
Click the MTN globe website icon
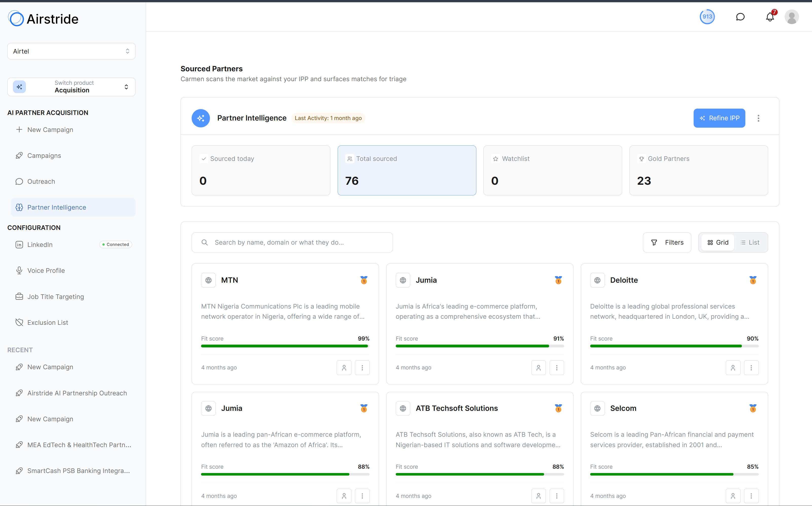click(x=208, y=280)
